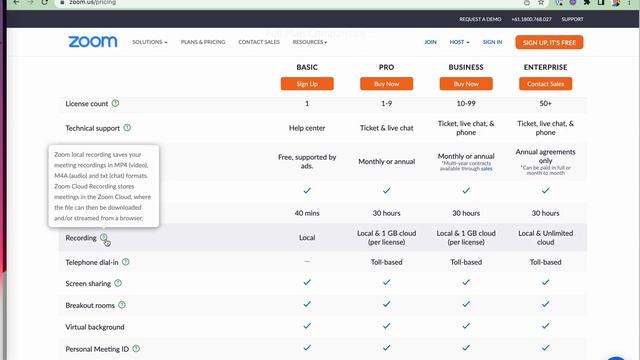Click 'Monthly or annual' Pro billing cell

tap(387, 161)
